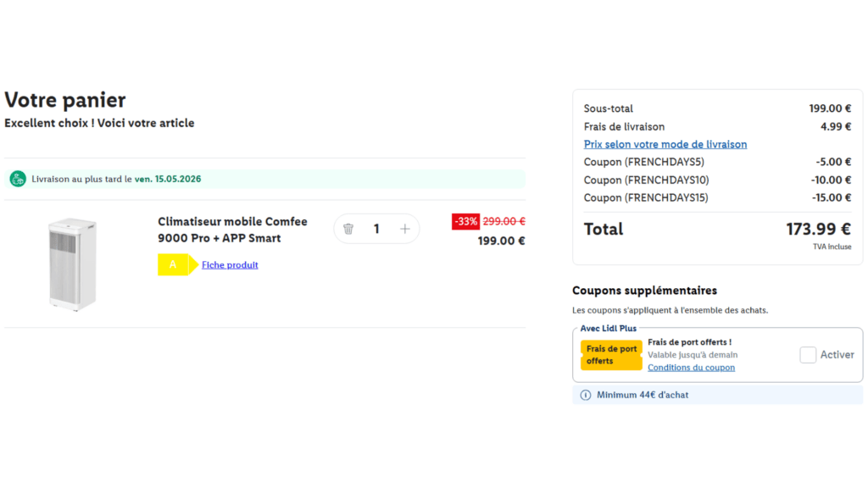Click the Coupon (FRENCHDAYS15) line
868x488 pixels.
[x=717, y=197]
